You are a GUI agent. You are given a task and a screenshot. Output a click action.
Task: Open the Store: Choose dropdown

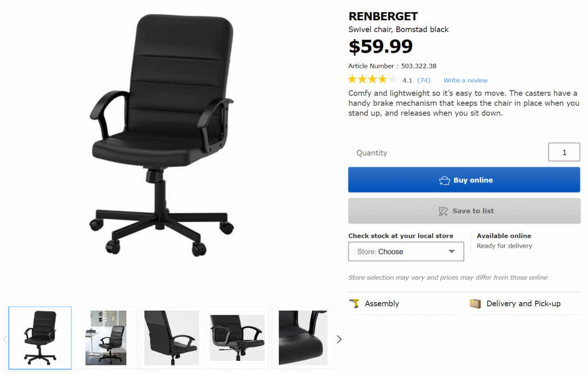pos(406,251)
